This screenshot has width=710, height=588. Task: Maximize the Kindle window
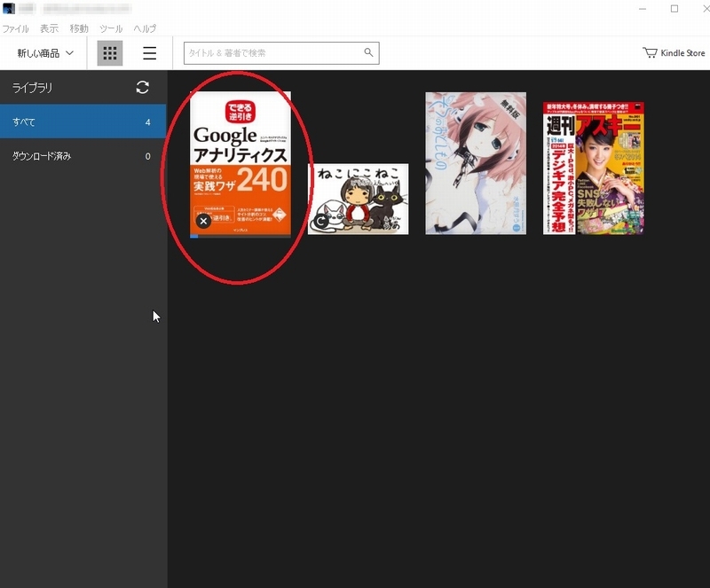674,9
